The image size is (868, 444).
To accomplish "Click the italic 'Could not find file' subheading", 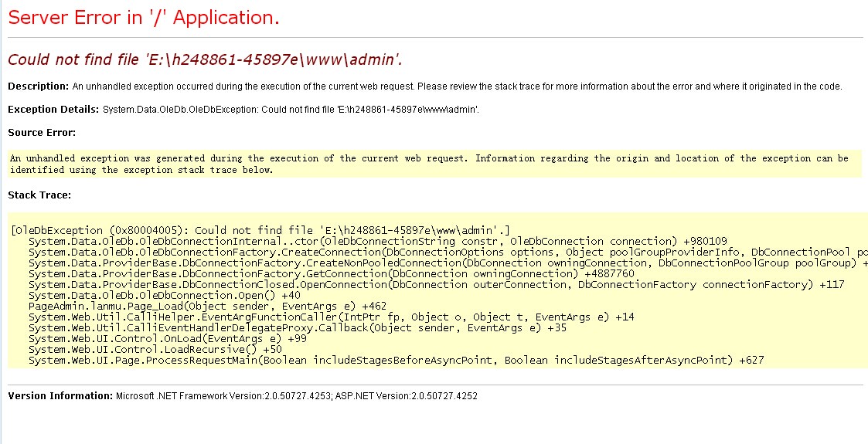I will coord(205,60).
